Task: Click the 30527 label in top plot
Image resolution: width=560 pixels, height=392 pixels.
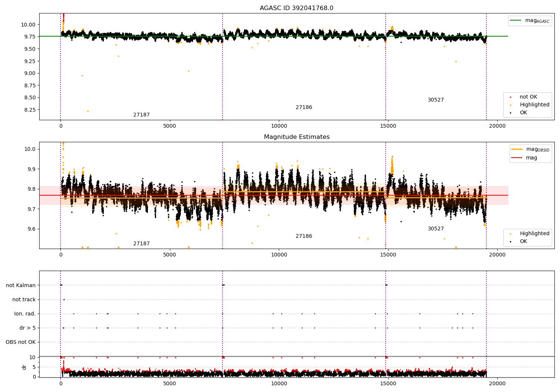Action: coord(436,100)
